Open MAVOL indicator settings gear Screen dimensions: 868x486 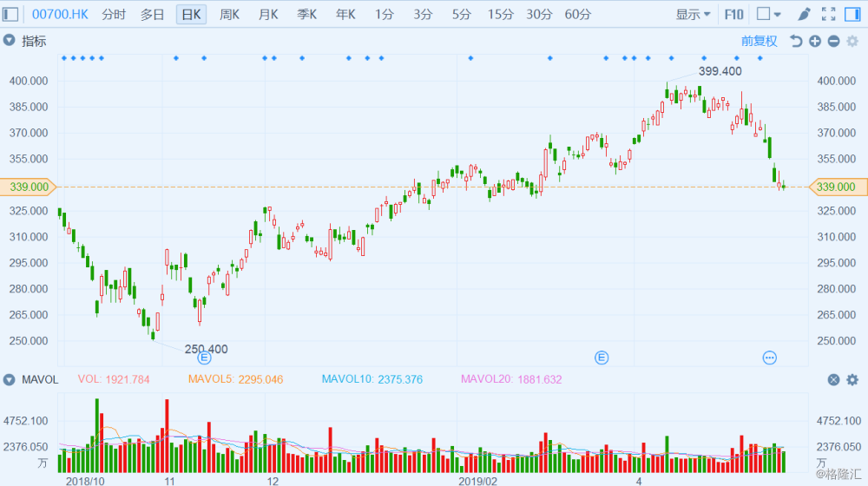tap(852, 380)
